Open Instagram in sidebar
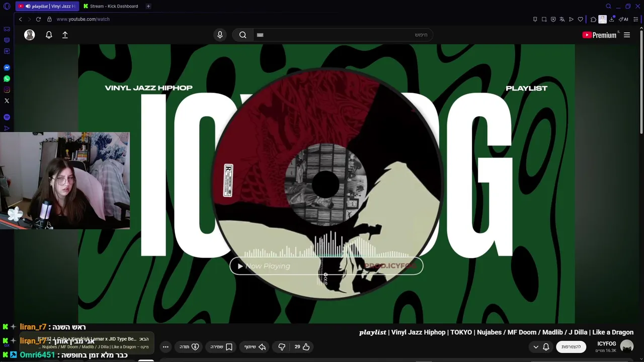 point(7,89)
